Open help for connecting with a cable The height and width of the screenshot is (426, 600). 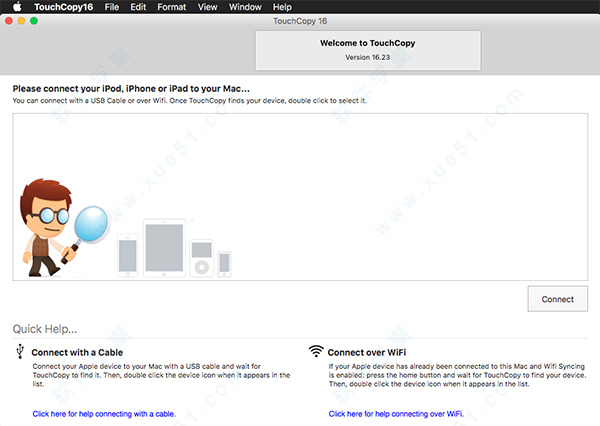pyautogui.click(x=104, y=414)
